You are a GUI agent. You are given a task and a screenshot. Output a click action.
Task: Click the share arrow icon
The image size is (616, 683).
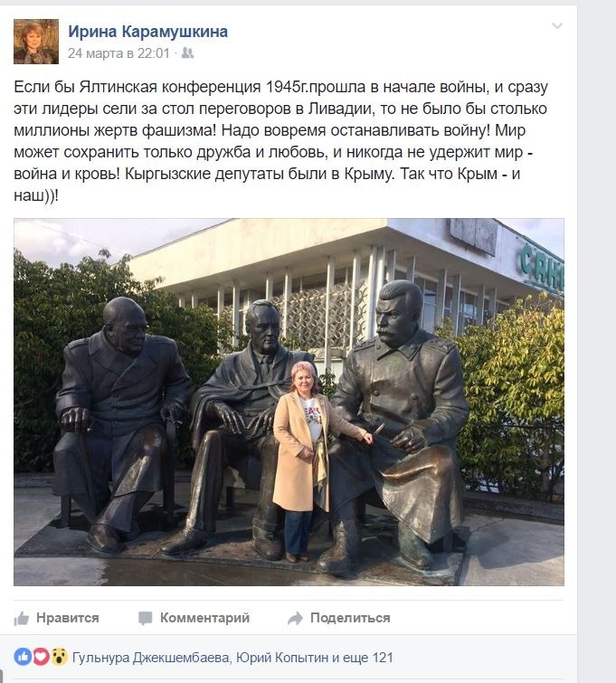click(x=296, y=618)
